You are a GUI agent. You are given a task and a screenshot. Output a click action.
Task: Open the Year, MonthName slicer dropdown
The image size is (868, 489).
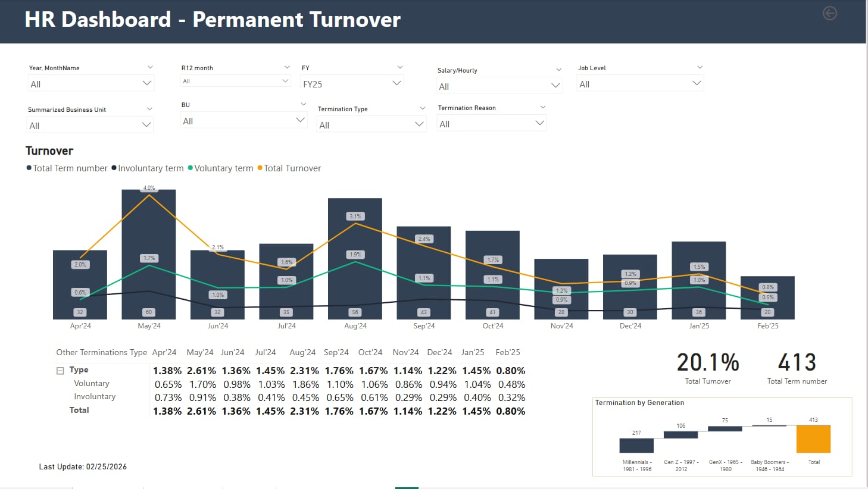pyautogui.click(x=146, y=83)
